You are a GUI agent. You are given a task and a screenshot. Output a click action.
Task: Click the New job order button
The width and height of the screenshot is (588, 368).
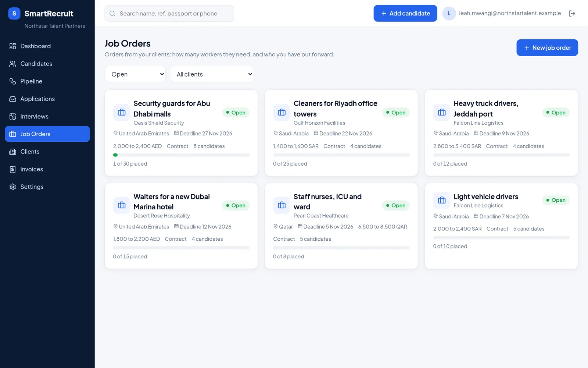click(x=547, y=48)
